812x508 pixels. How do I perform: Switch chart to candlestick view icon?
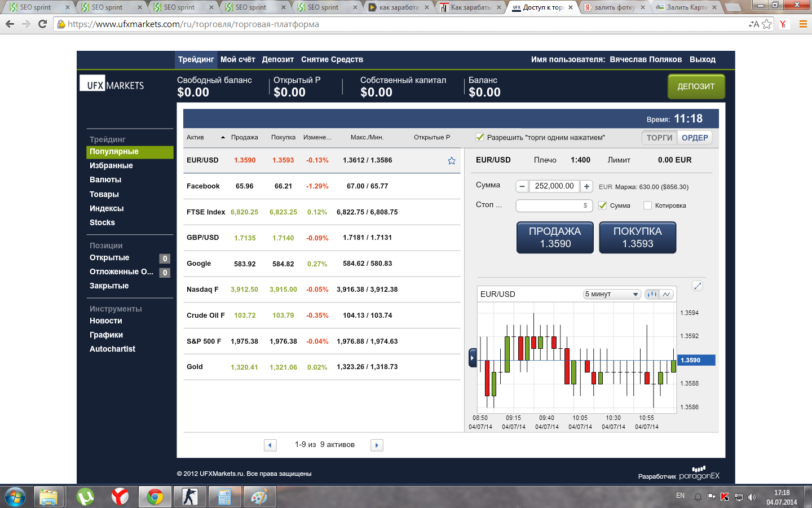point(652,294)
